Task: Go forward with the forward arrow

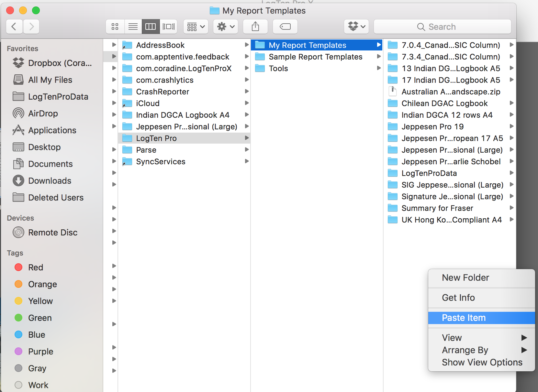Action: click(x=31, y=27)
